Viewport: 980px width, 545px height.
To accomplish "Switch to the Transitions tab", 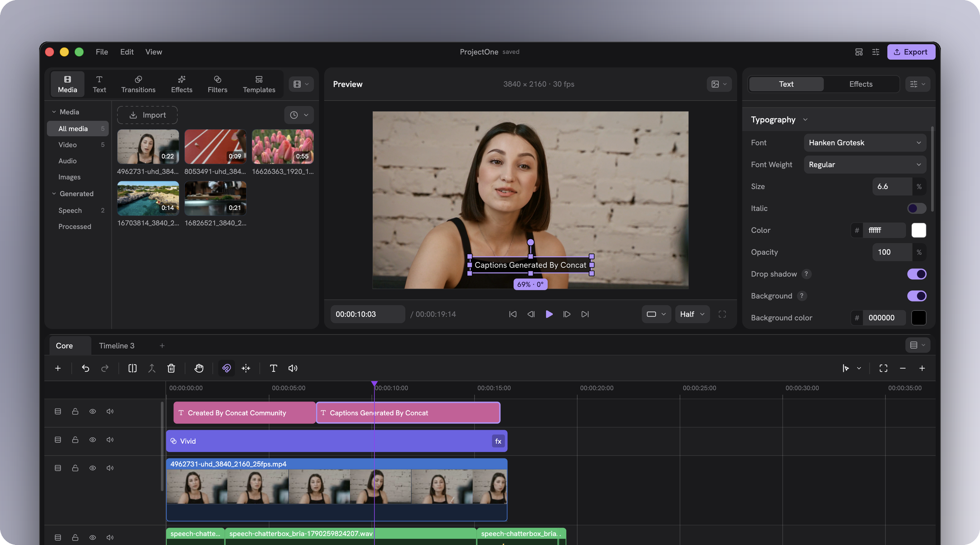I will (x=138, y=84).
